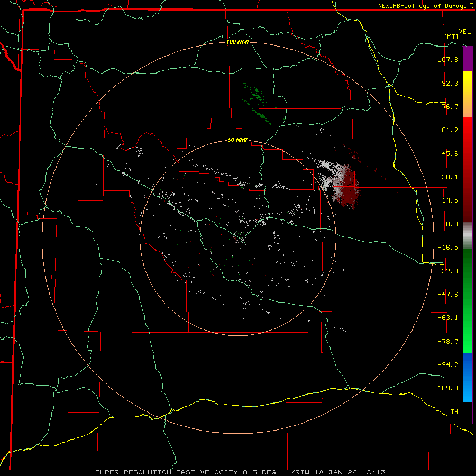Image resolution: width=476 pixels, height=476 pixels.
Task: Click the green inbound echo streaks north of radar
Action: (x=257, y=104)
